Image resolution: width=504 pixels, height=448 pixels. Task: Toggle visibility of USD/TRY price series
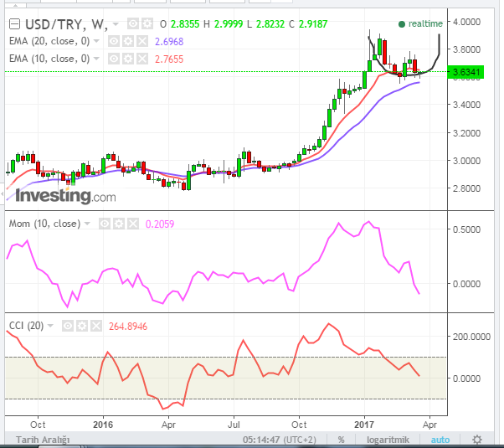tap(133, 23)
